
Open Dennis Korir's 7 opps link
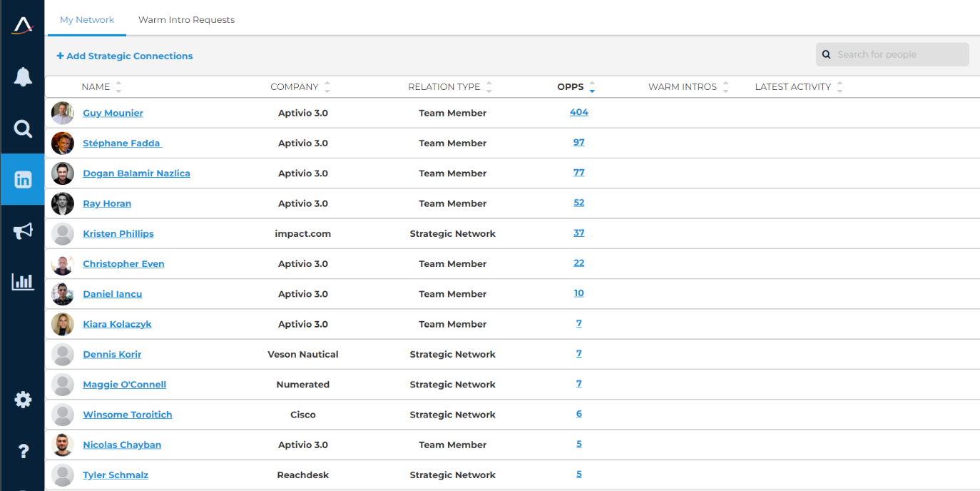(579, 353)
